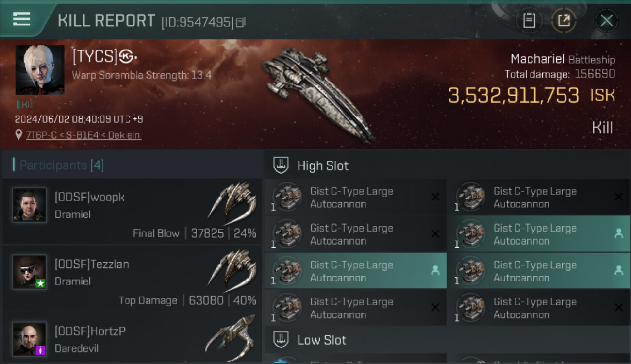
Task: Click the Low Slot section icon
Action: tap(281, 340)
